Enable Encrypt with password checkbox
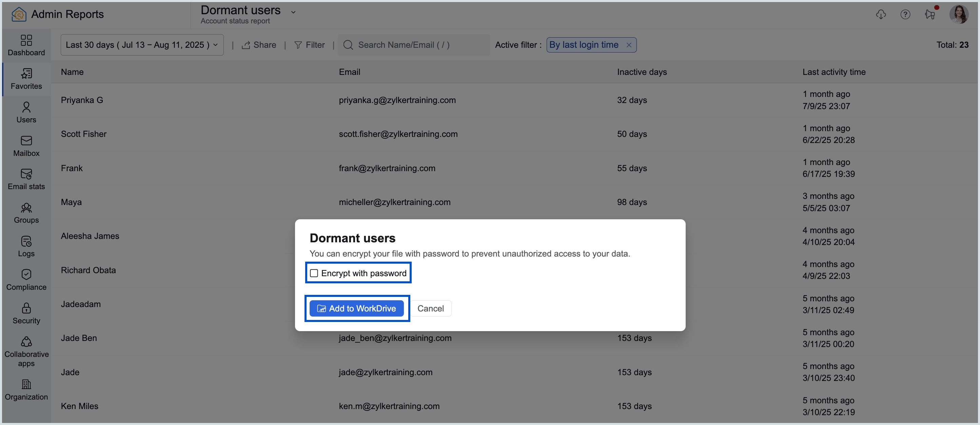The width and height of the screenshot is (980, 425). [x=314, y=273]
